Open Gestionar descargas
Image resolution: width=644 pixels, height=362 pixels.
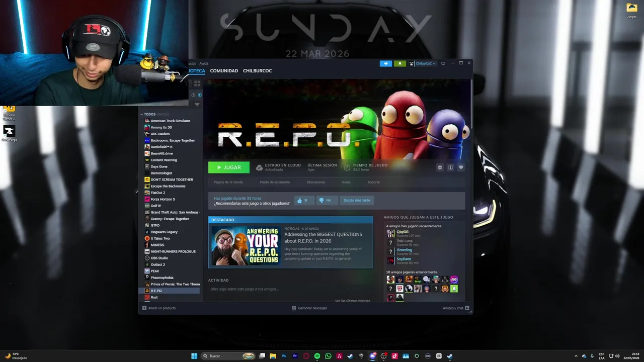click(309, 308)
